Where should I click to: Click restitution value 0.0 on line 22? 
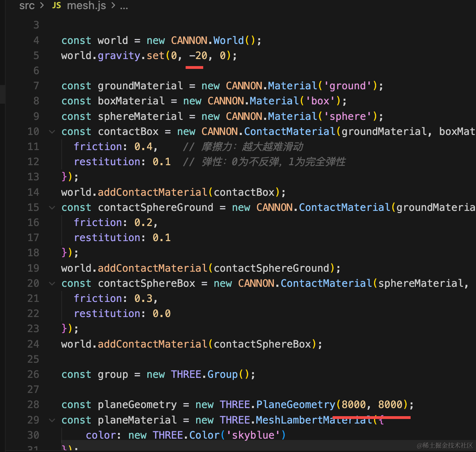[x=162, y=314]
